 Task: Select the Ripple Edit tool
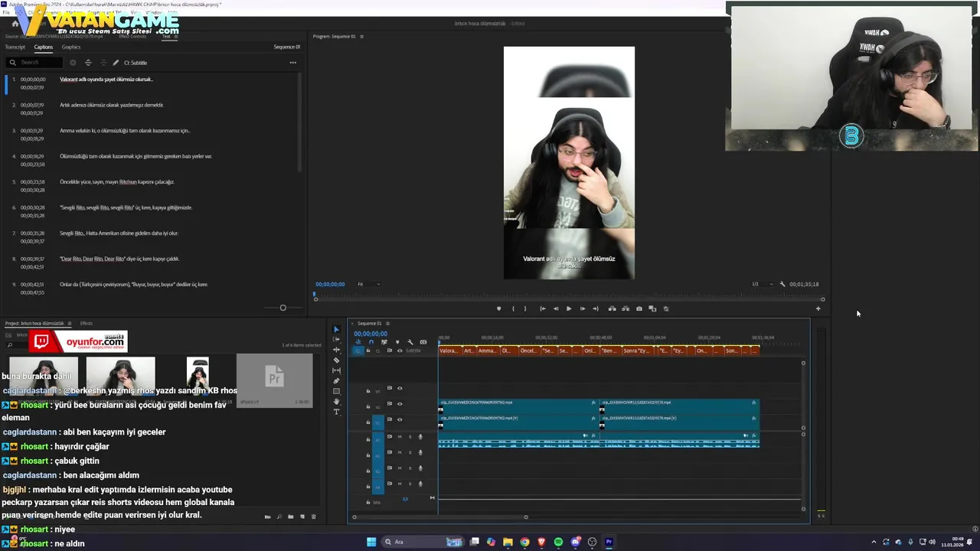click(336, 350)
